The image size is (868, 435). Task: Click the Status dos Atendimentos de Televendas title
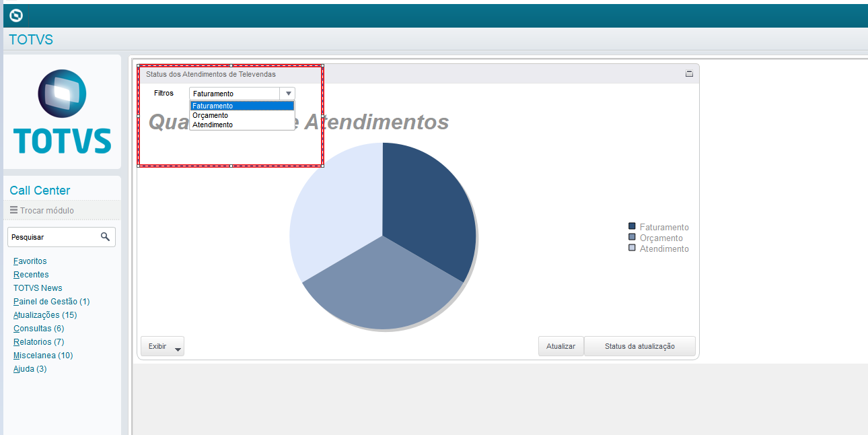pyautogui.click(x=211, y=74)
